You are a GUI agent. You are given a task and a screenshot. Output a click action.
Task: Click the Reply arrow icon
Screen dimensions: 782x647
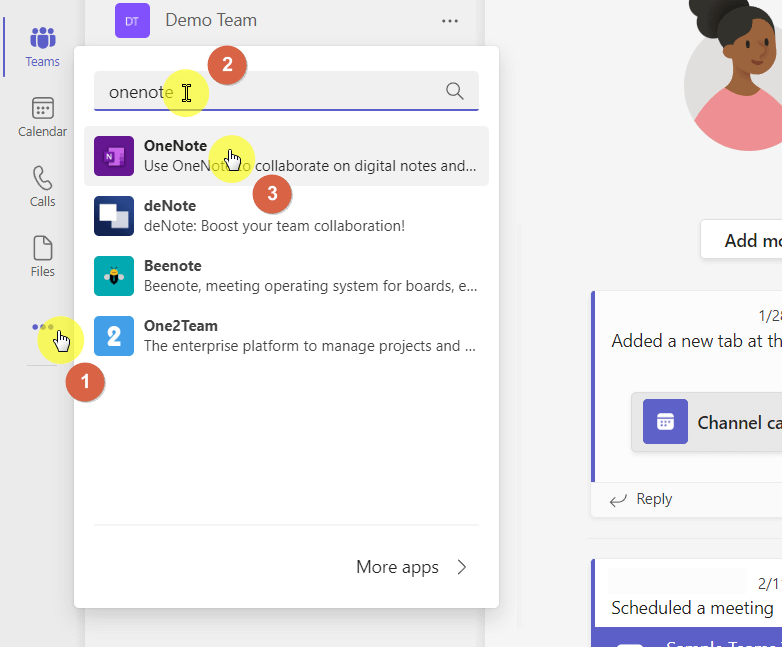click(618, 500)
